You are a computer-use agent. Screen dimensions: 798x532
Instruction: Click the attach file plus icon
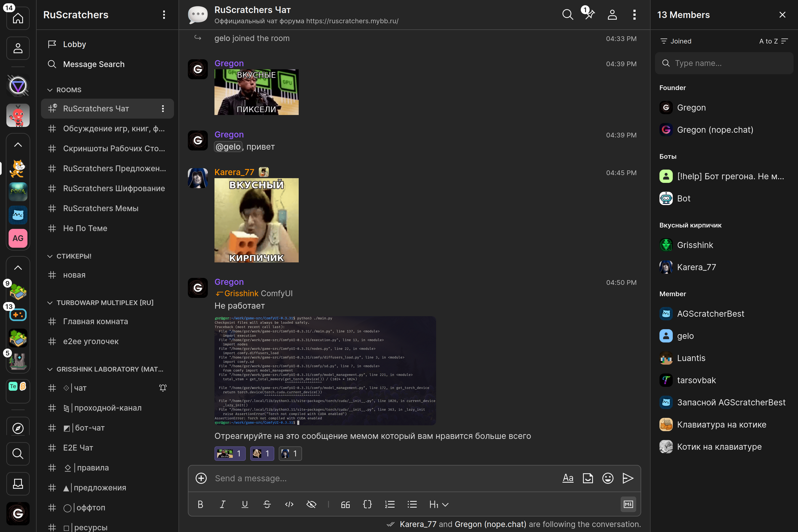201,478
